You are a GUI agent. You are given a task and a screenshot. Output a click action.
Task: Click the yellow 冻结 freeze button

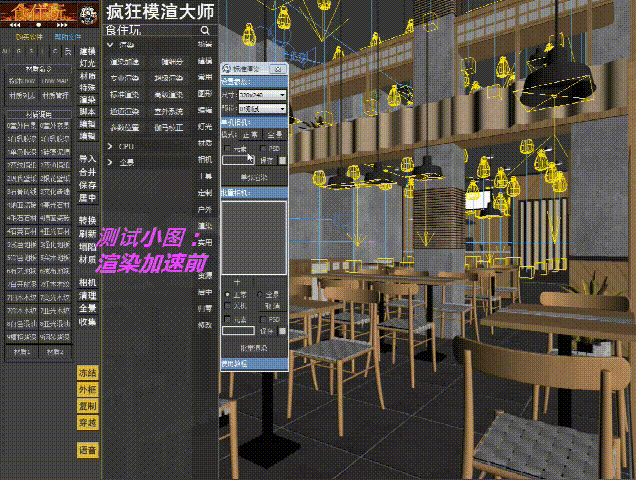[88, 373]
